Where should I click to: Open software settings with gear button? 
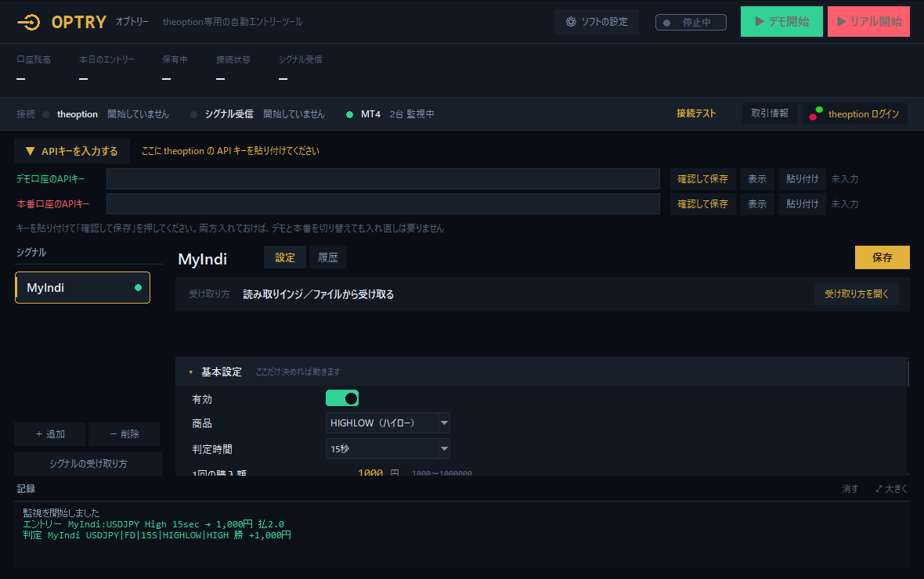coord(597,22)
